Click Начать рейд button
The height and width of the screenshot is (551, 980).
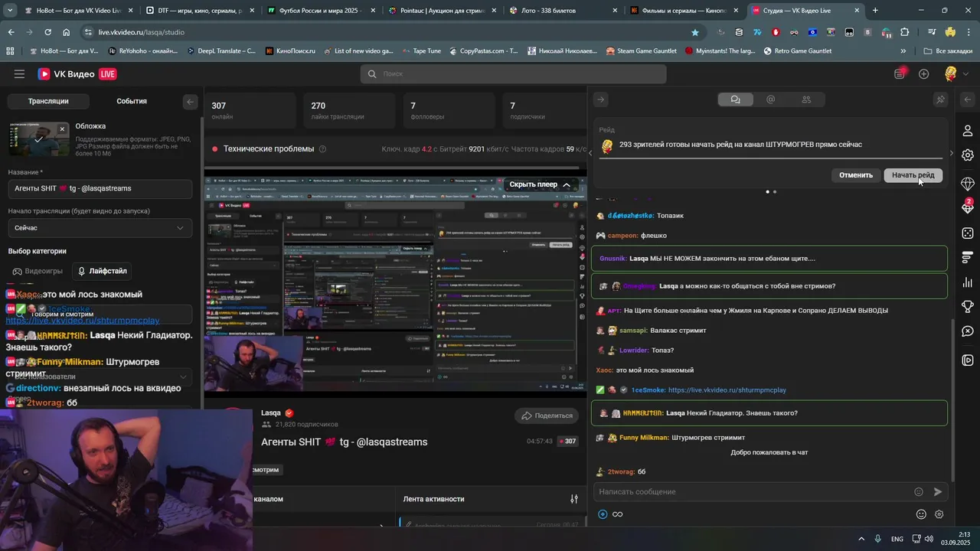point(913,175)
